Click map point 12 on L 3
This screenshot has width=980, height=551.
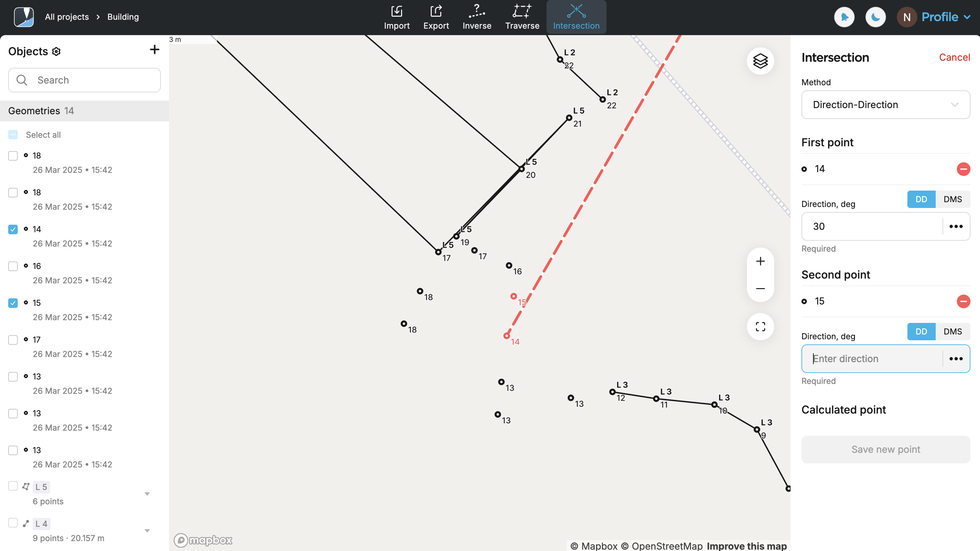[x=613, y=392]
